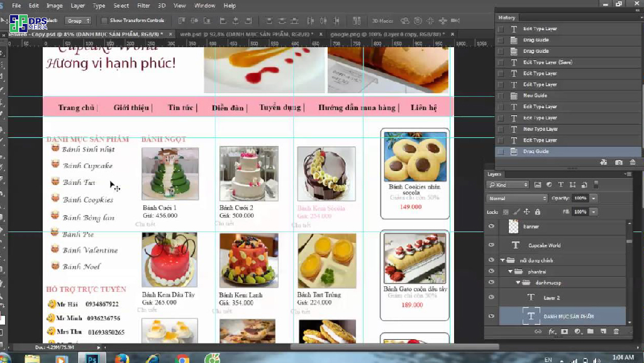The image size is (644, 363).
Task: Filter layers by pixel layer icon
Action: click(x=538, y=185)
